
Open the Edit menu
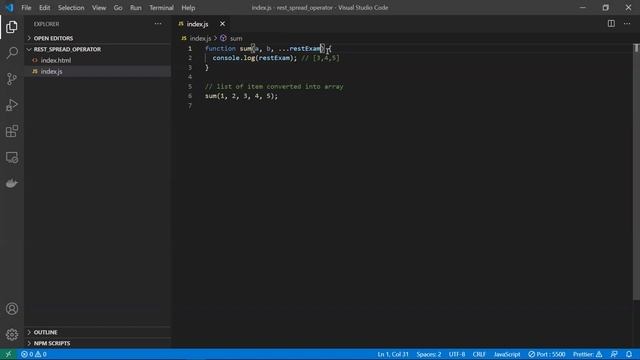coord(44,7)
